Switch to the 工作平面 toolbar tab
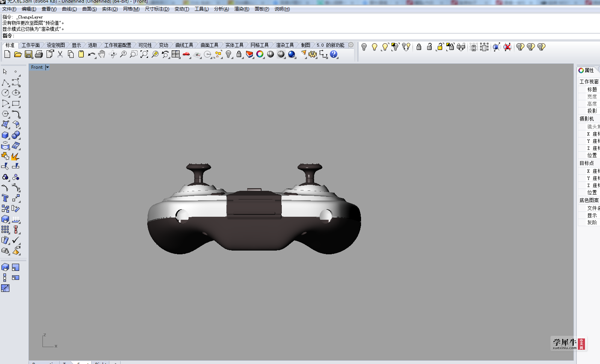Viewport: 600px width, 364px height. coord(31,45)
